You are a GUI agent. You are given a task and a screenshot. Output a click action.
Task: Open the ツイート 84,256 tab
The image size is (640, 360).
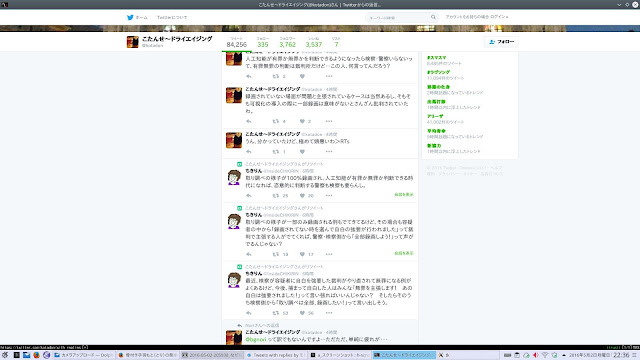click(236, 42)
